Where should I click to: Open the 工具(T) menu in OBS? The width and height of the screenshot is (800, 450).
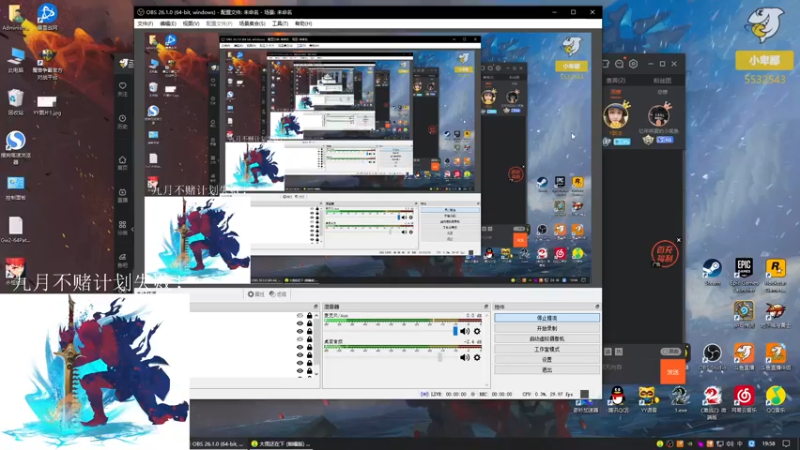pyautogui.click(x=280, y=23)
